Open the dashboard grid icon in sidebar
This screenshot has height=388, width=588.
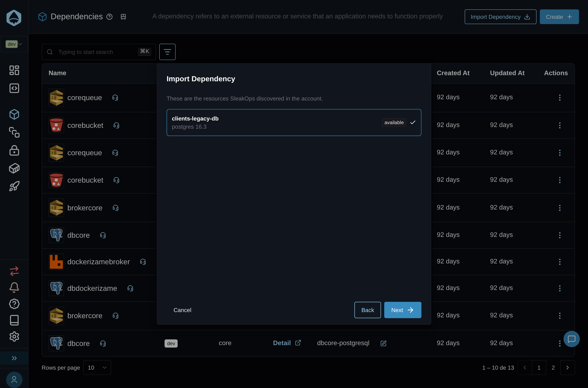coord(14,70)
